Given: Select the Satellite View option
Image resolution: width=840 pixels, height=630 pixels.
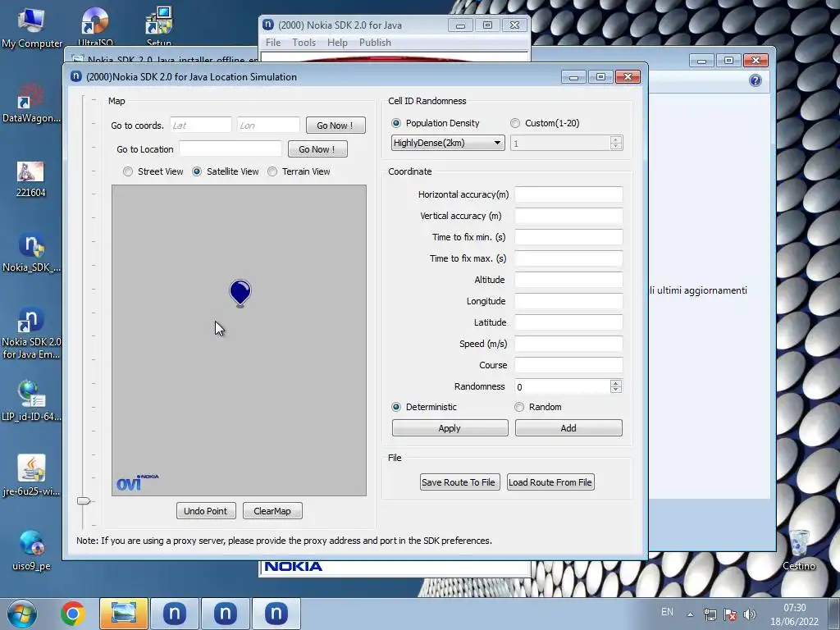Looking at the screenshot, I should (226, 171).
